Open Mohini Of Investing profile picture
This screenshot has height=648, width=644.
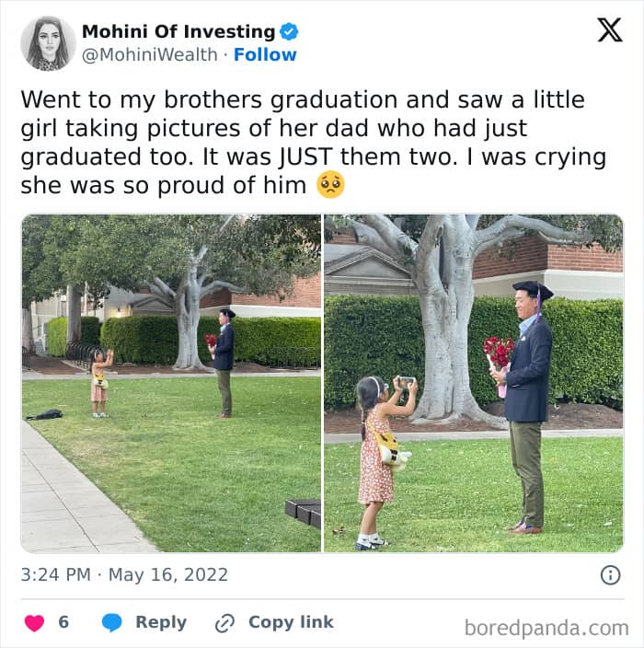tap(49, 43)
